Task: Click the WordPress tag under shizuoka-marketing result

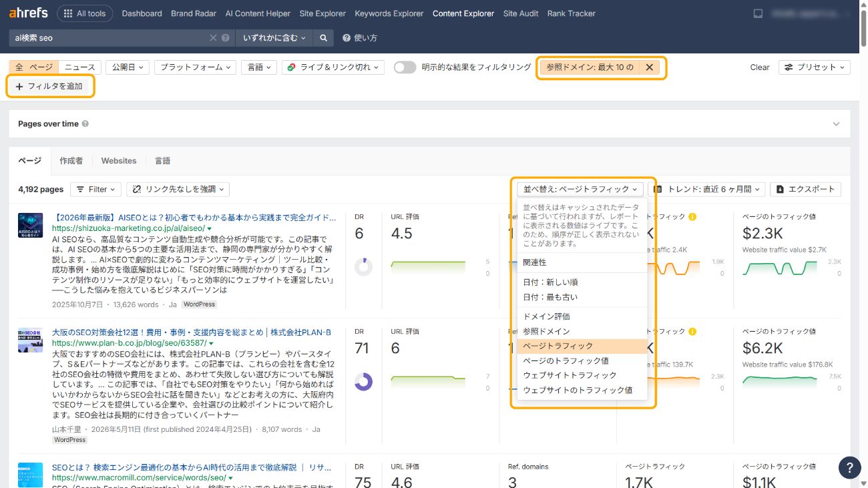Action: point(200,304)
